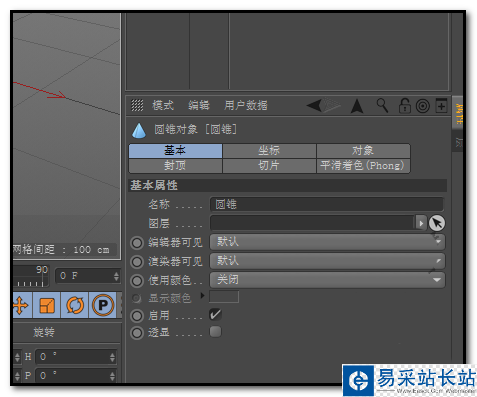This screenshot has height=397, width=477.
Task: Switch to the 平滑着色(Phong) tab
Action: click(363, 166)
